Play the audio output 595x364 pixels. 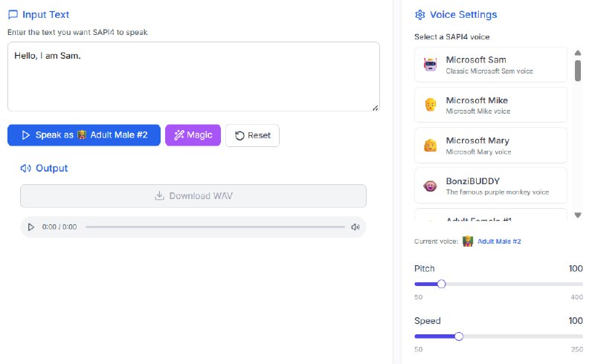[30, 227]
